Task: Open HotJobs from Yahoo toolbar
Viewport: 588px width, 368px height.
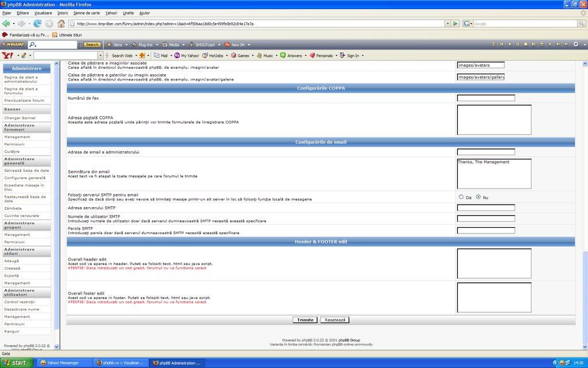Action: pyautogui.click(x=213, y=56)
